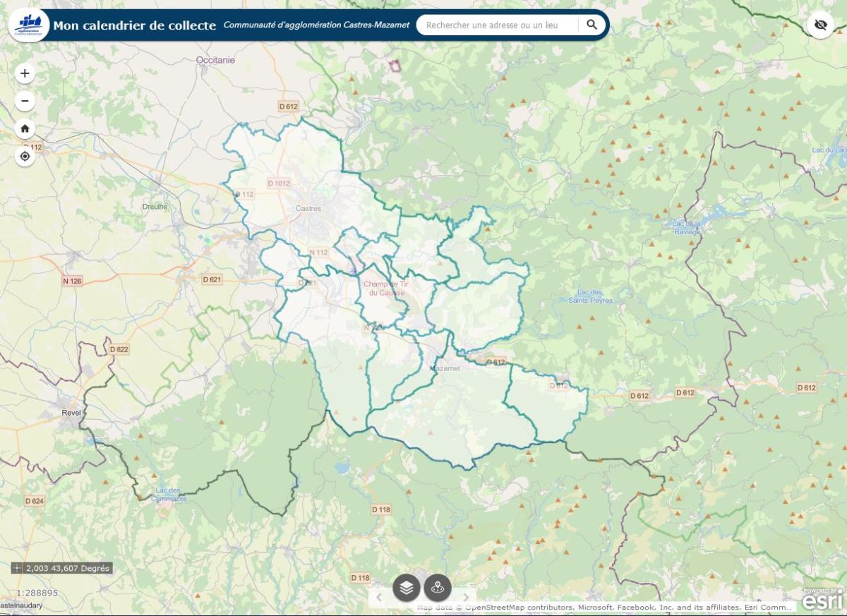Viewport: 847px width, 616px height.
Task: Click the Mazamet town label on map
Action: 445,368
